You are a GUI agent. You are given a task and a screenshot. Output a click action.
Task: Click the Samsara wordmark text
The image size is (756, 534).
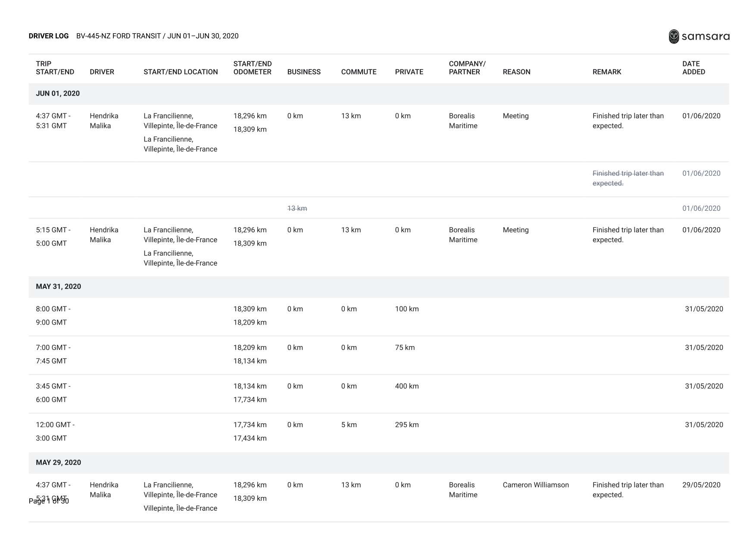point(705,37)
